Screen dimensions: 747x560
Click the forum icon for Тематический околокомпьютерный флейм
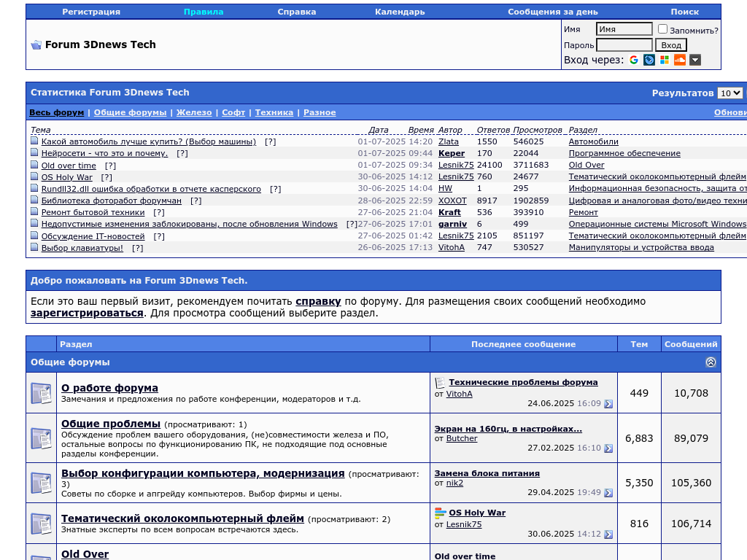point(41,524)
